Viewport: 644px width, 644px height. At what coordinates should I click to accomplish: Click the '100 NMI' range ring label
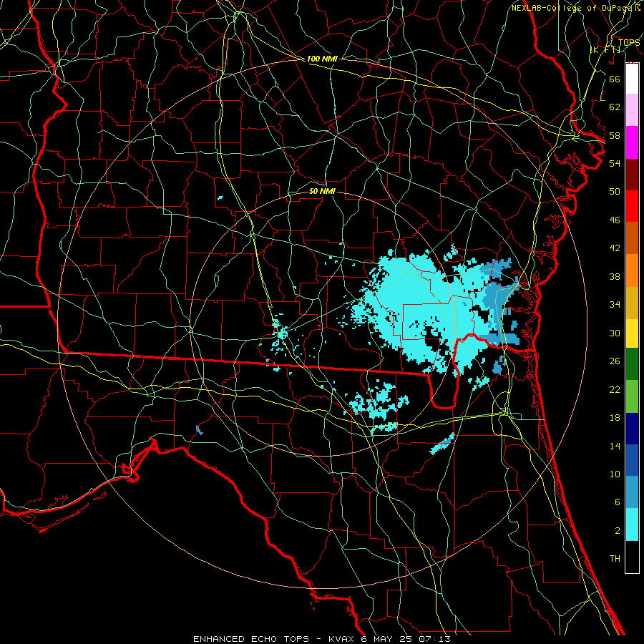pos(322,59)
